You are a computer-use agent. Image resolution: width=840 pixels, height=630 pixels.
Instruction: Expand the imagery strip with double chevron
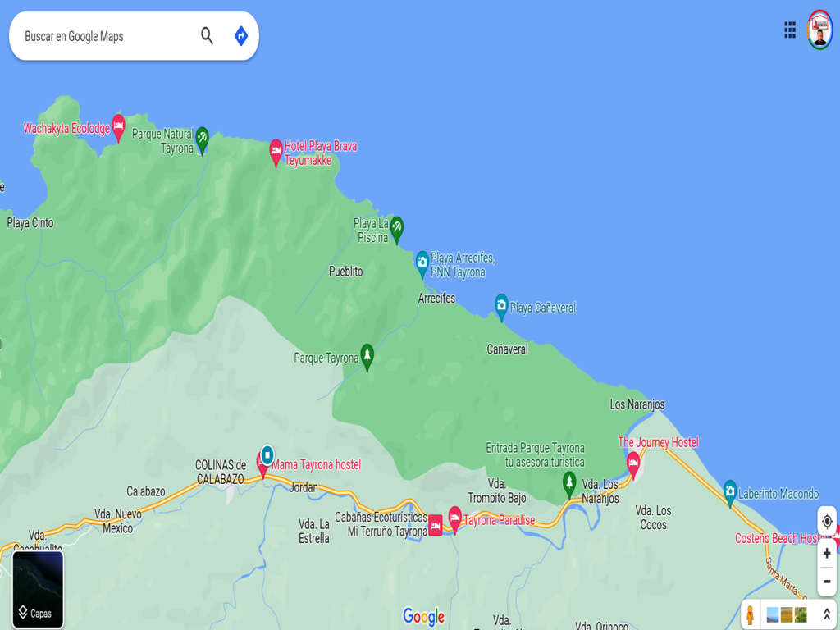click(826, 614)
